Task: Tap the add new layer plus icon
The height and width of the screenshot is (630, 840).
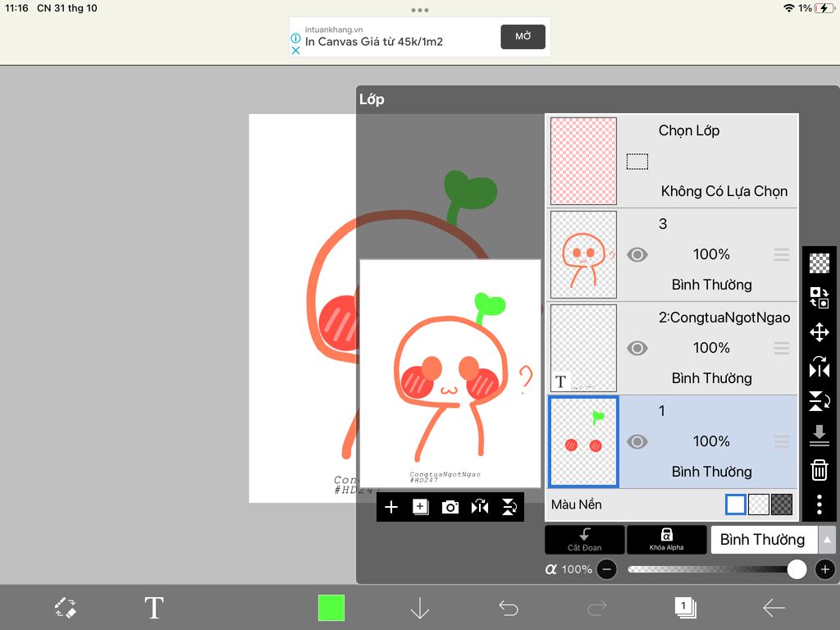Action: tap(391, 507)
